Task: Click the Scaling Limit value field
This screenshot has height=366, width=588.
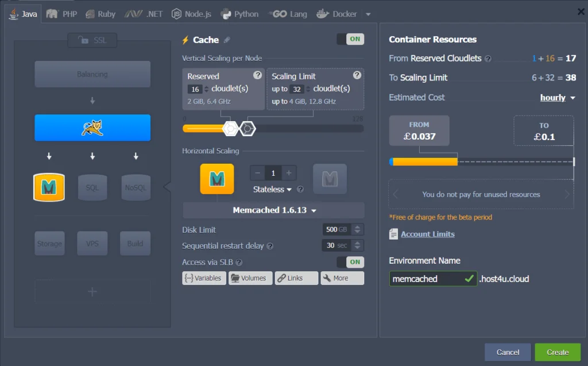Action: coord(297,89)
